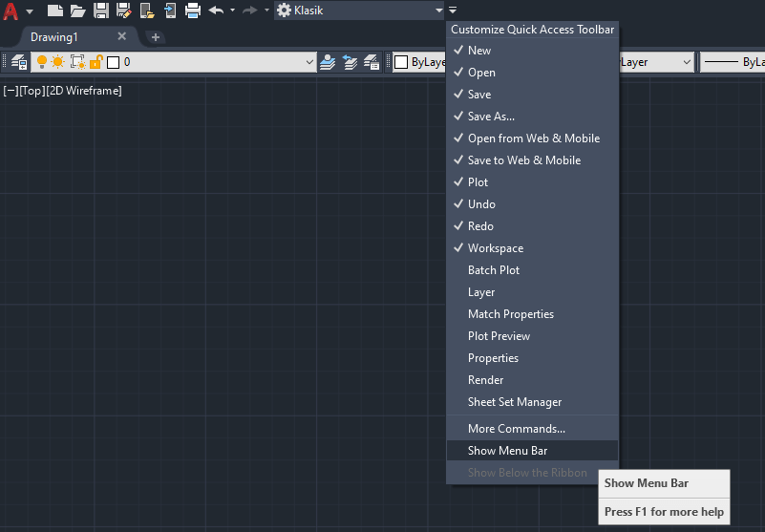Click the new tab plus button
The image size is (765, 532).
pyautogui.click(x=156, y=37)
